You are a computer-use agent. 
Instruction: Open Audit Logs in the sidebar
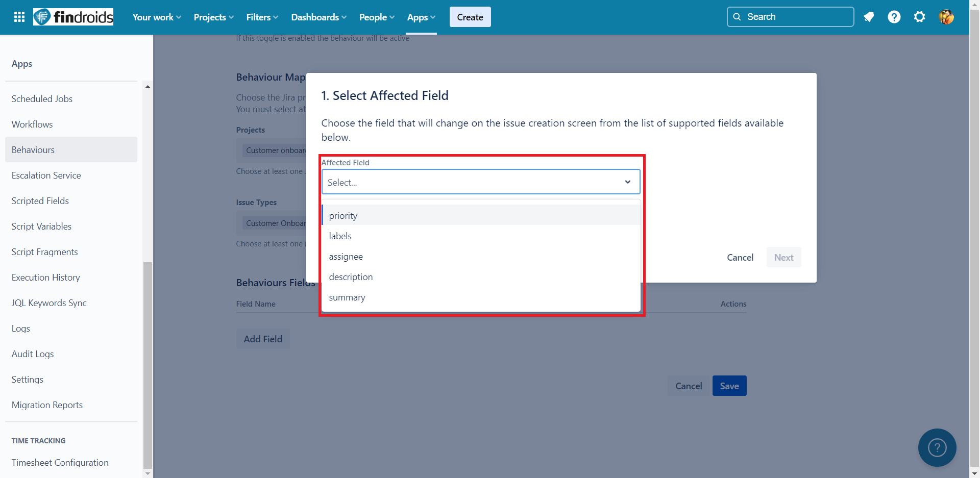[x=71, y=354]
